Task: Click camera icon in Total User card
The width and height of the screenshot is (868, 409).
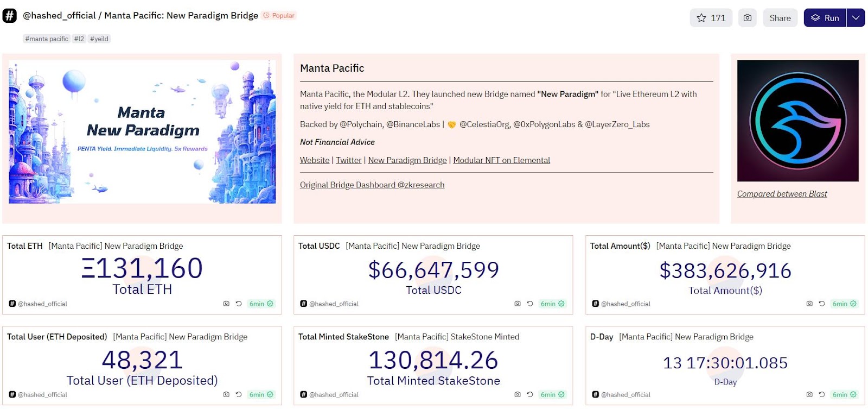Action: pyautogui.click(x=226, y=394)
